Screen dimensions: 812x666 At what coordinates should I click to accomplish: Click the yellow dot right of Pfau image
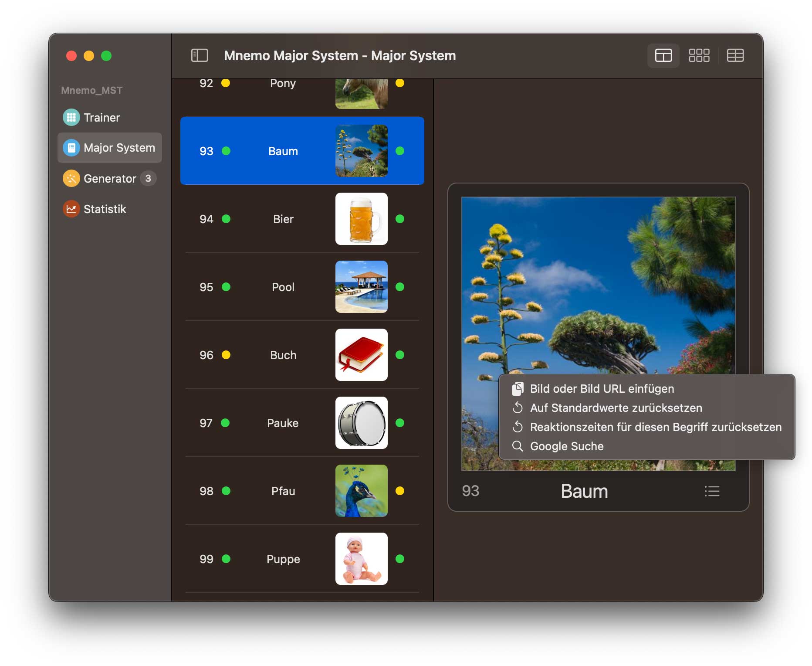[x=399, y=491]
